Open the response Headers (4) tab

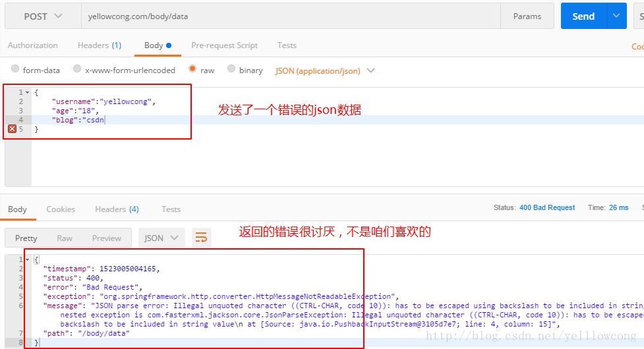coord(117,209)
